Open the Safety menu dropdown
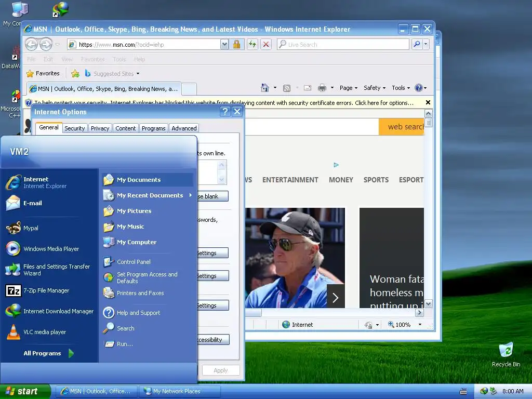 pos(375,88)
